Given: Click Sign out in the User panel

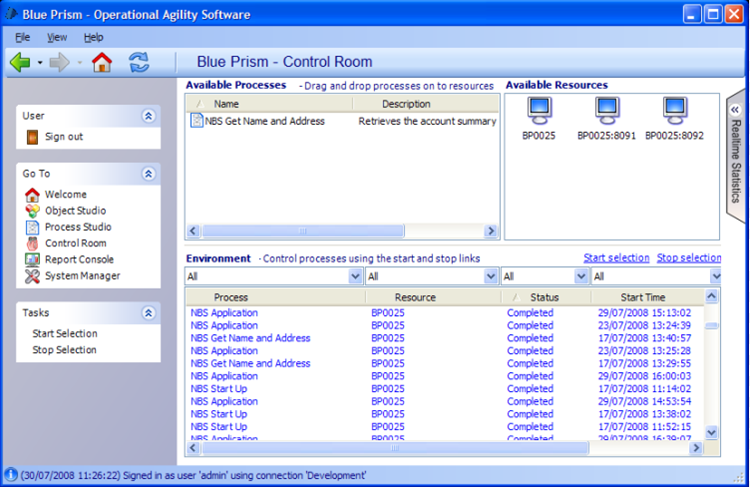Looking at the screenshot, I should tap(63, 137).
